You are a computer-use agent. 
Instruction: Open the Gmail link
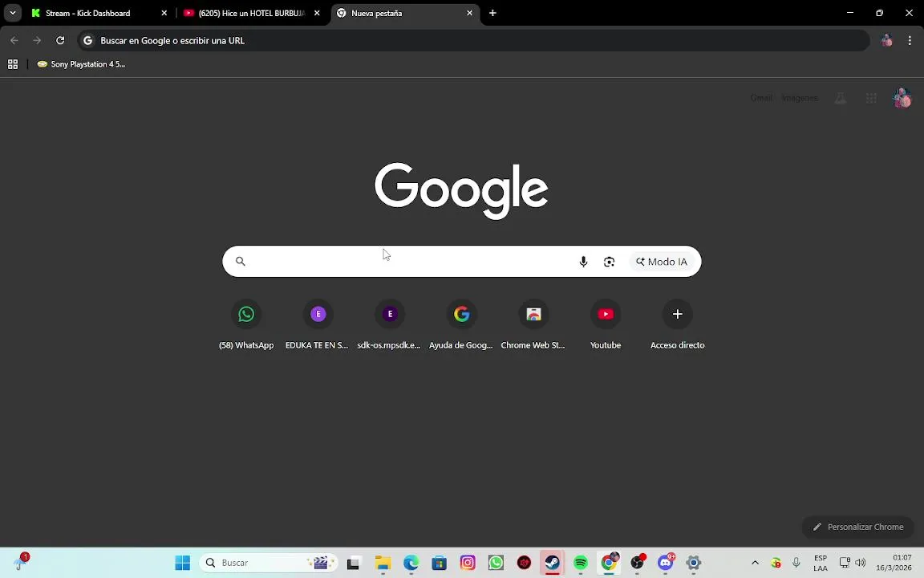760,98
